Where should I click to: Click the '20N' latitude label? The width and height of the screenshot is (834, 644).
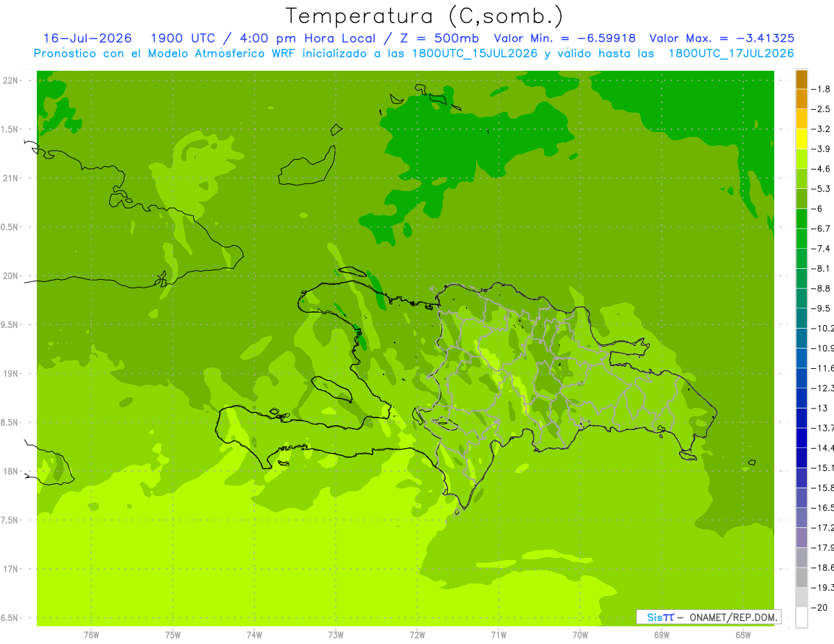[11, 276]
